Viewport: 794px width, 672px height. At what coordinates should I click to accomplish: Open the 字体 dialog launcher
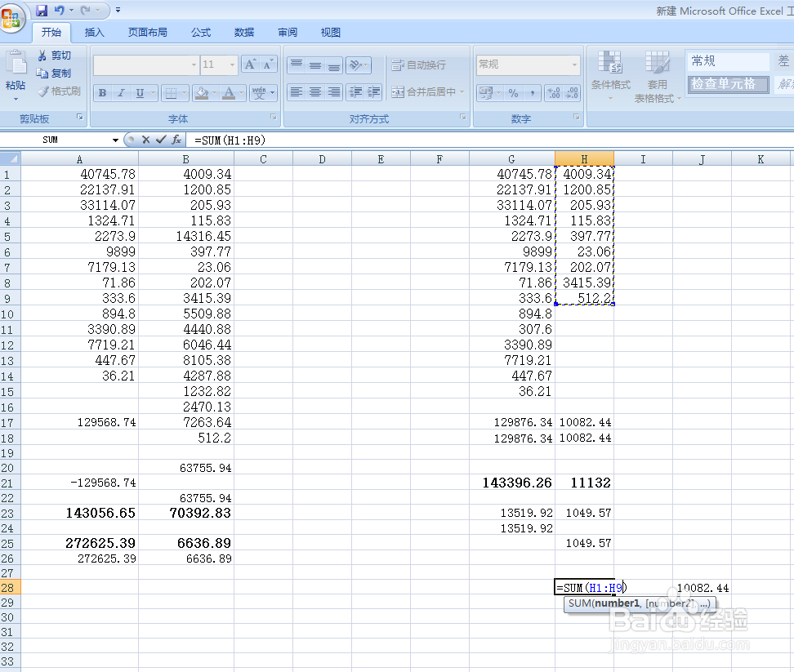pos(274,117)
